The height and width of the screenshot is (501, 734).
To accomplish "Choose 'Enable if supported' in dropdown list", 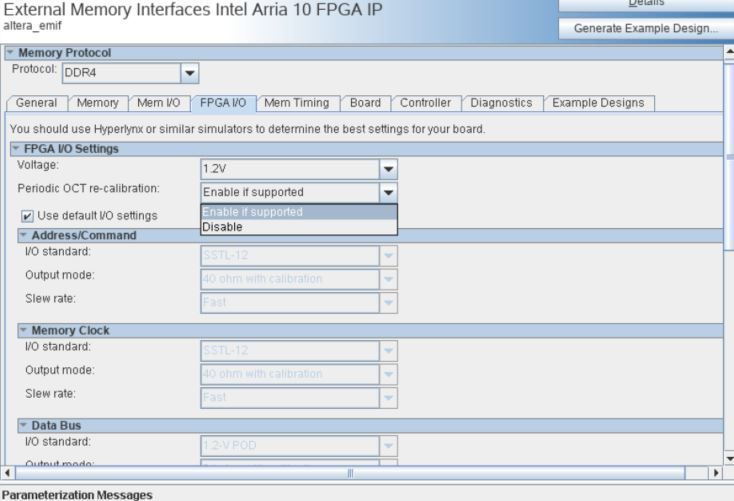I will coord(299,212).
